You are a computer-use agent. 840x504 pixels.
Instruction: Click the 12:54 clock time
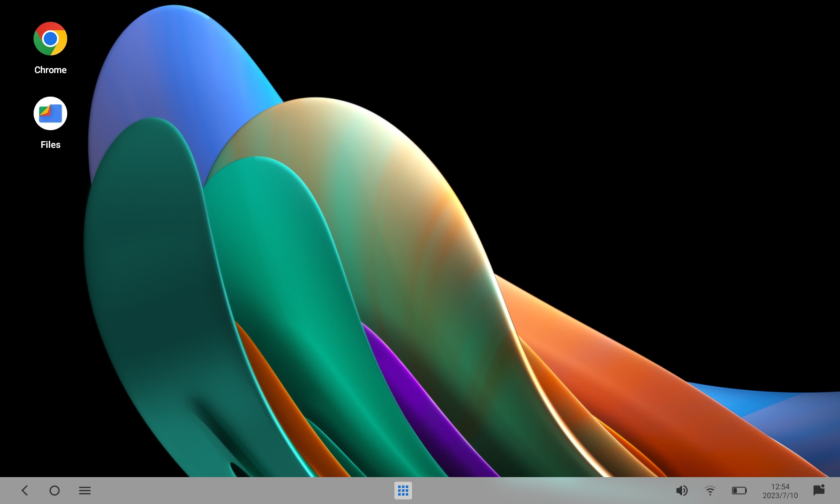[x=780, y=486]
